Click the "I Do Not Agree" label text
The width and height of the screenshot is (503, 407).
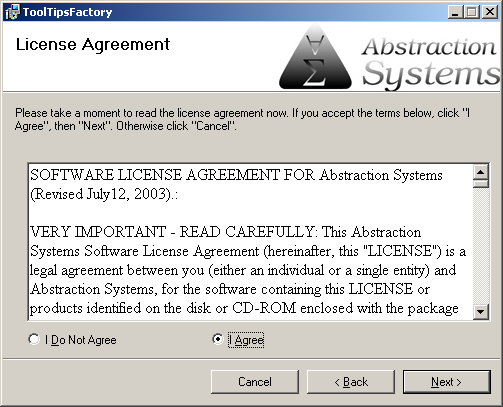pyautogui.click(x=81, y=340)
